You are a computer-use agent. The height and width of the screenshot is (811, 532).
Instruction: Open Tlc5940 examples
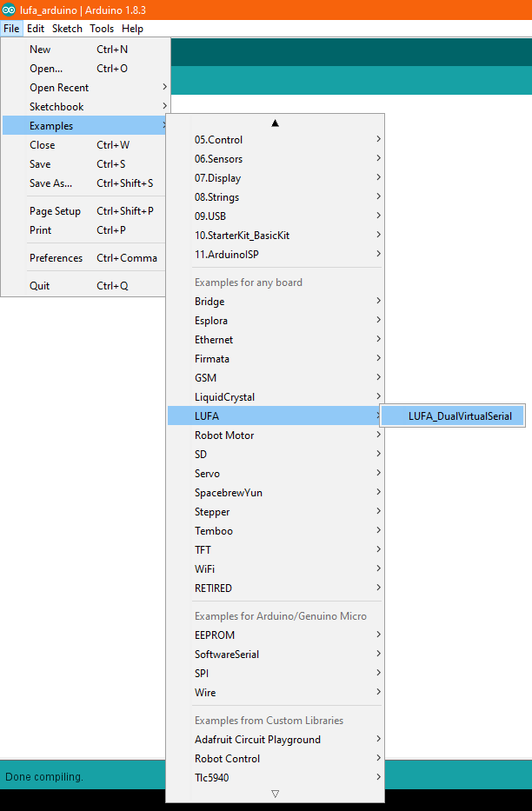[275, 779]
